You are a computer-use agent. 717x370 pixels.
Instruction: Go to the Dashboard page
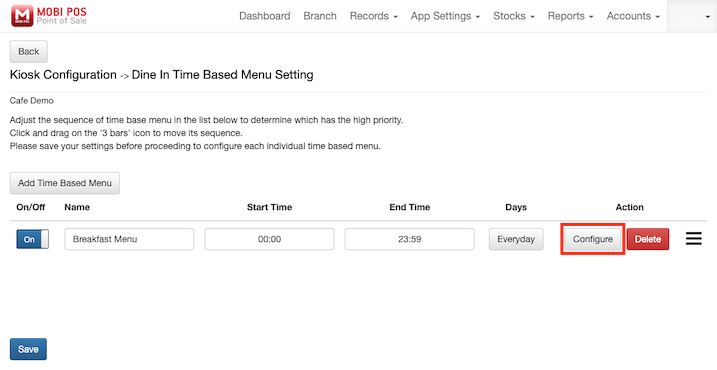pos(264,16)
